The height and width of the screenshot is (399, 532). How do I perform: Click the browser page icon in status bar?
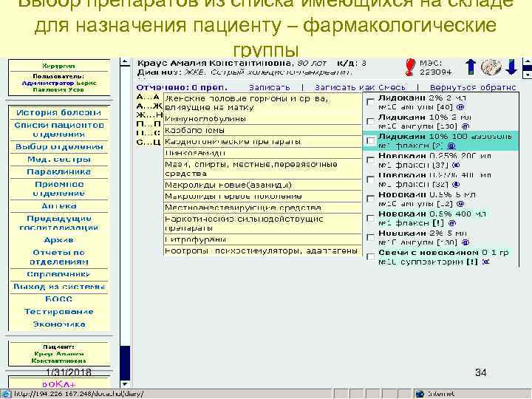tap(7, 394)
